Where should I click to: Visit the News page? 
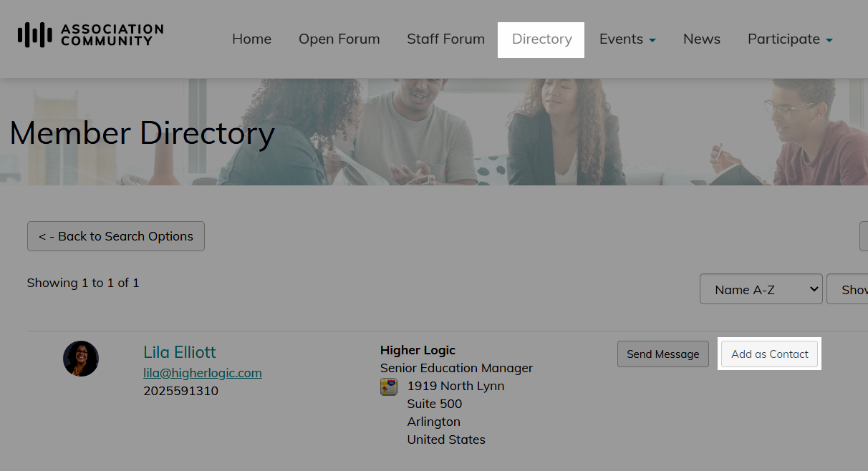(x=702, y=39)
